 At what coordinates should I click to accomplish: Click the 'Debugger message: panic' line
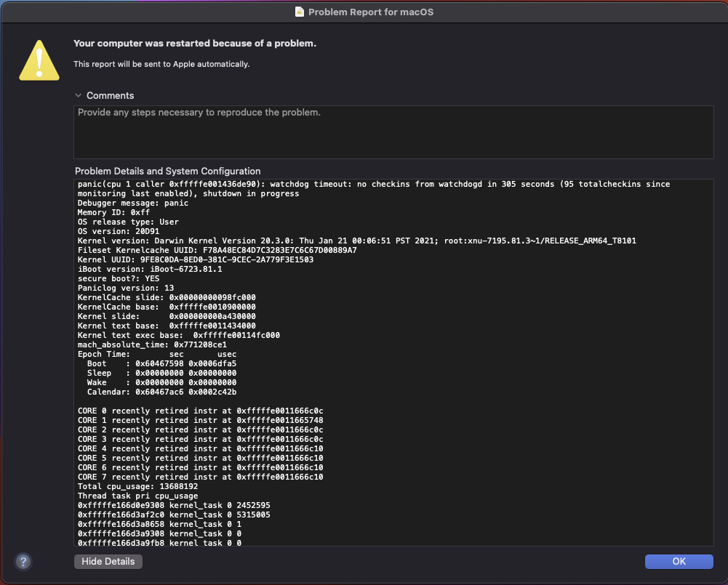pyautogui.click(x=133, y=203)
